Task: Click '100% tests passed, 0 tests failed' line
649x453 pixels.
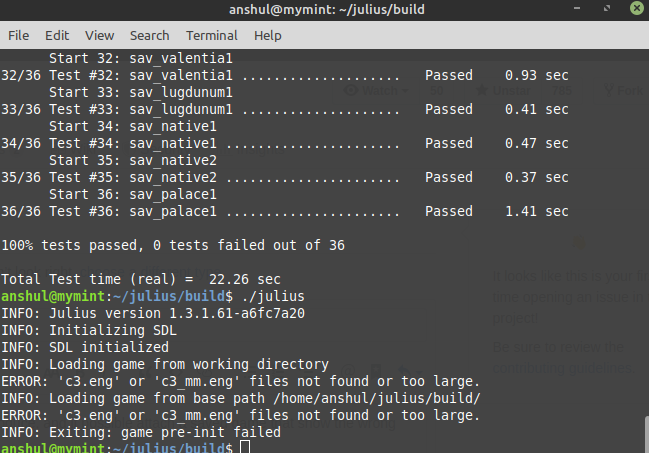Action: pyautogui.click(x=173, y=245)
